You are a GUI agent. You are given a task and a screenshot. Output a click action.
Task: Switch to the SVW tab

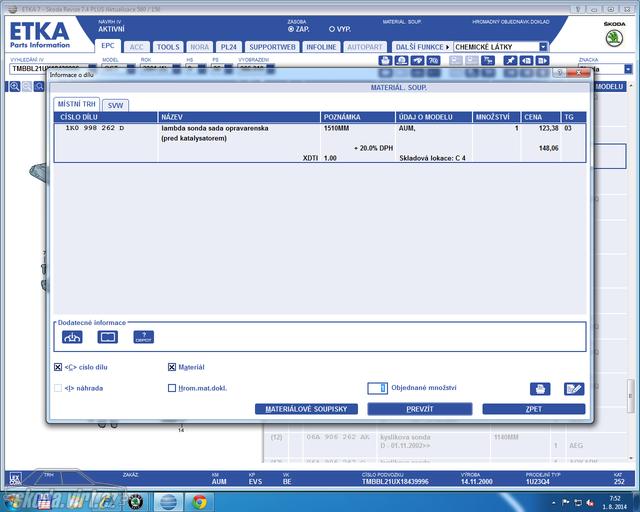click(116, 105)
